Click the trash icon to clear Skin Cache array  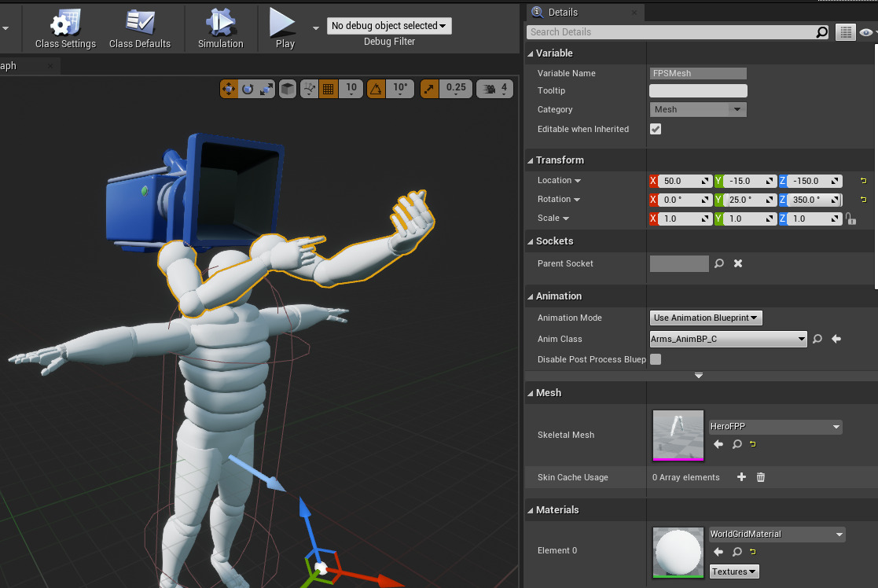click(x=761, y=477)
